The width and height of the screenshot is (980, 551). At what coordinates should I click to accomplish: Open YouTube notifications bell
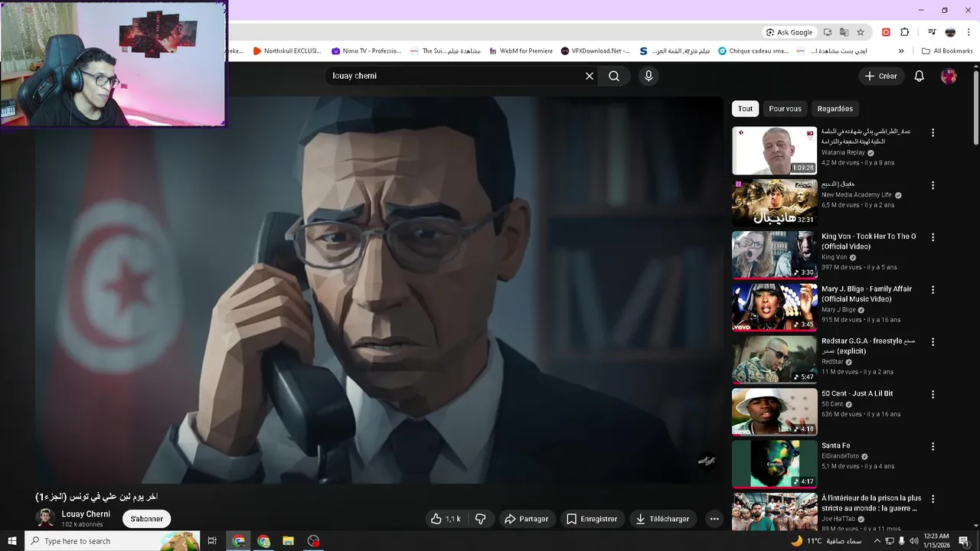(x=920, y=76)
